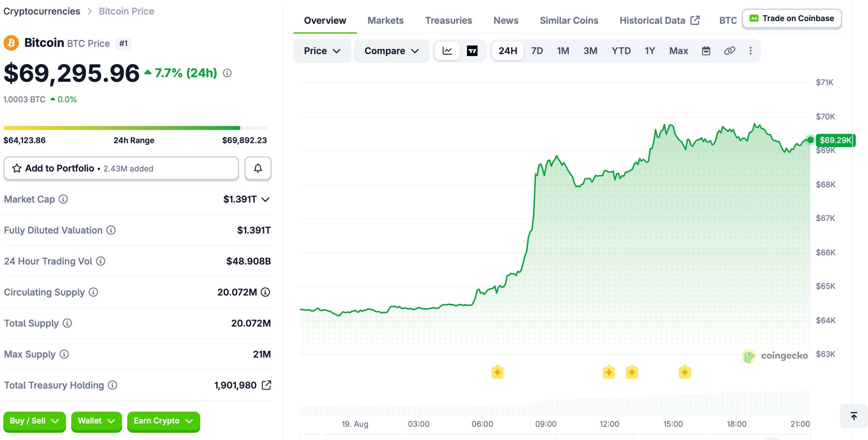Open the calendar date range picker
The image size is (868, 440).
tap(706, 51)
